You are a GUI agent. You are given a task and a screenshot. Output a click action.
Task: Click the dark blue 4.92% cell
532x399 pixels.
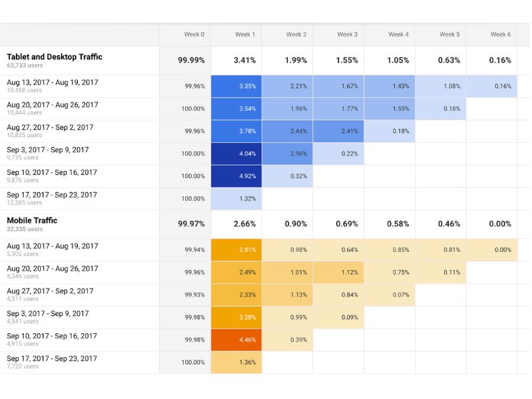point(236,176)
